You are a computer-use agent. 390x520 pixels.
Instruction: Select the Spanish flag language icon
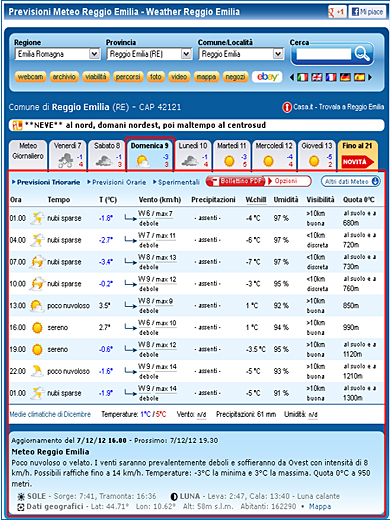tap(359, 77)
